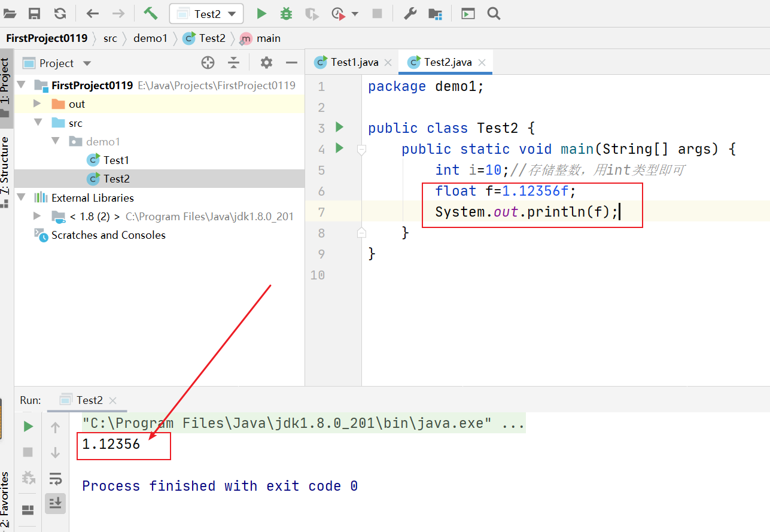Screen dimensions: 770x532
Task: Close the Test2 run tab
Action: click(x=113, y=400)
